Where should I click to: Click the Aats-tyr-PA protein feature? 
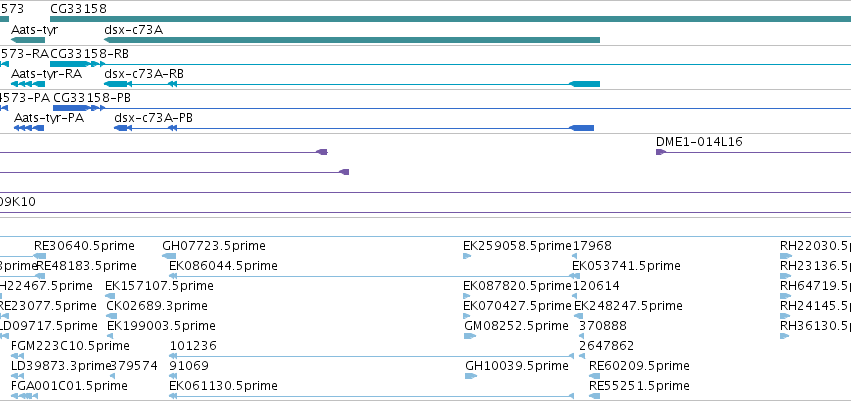pos(29,128)
